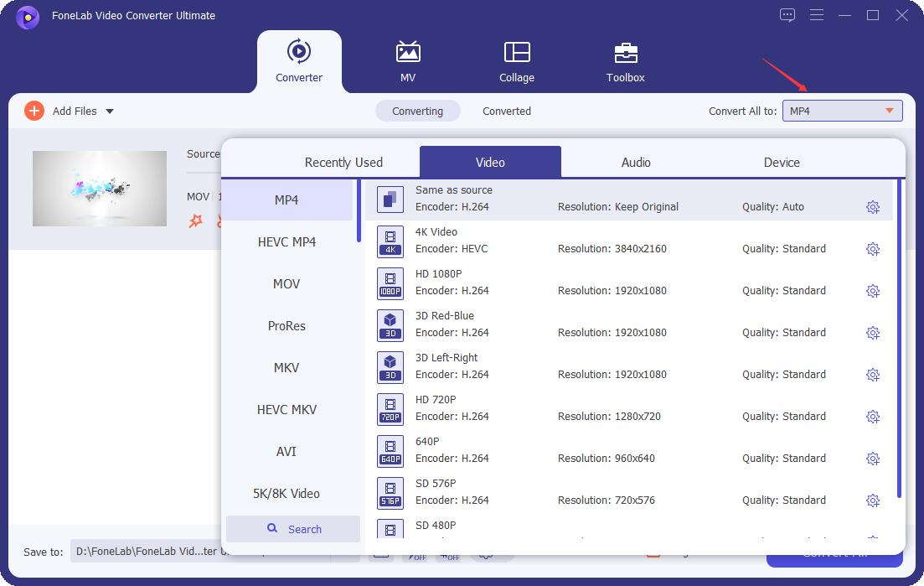Open settings gear for HD 1080P preset
The height and width of the screenshot is (586, 924).
[x=873, y=291]
